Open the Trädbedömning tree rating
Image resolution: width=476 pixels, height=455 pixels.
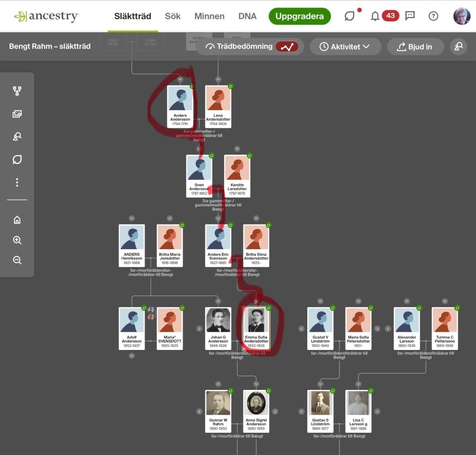click(250, 46)
